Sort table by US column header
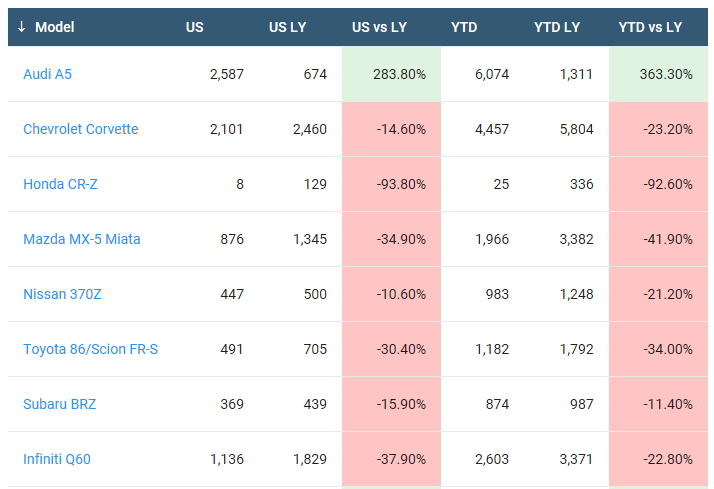 [x=194, y=27]
